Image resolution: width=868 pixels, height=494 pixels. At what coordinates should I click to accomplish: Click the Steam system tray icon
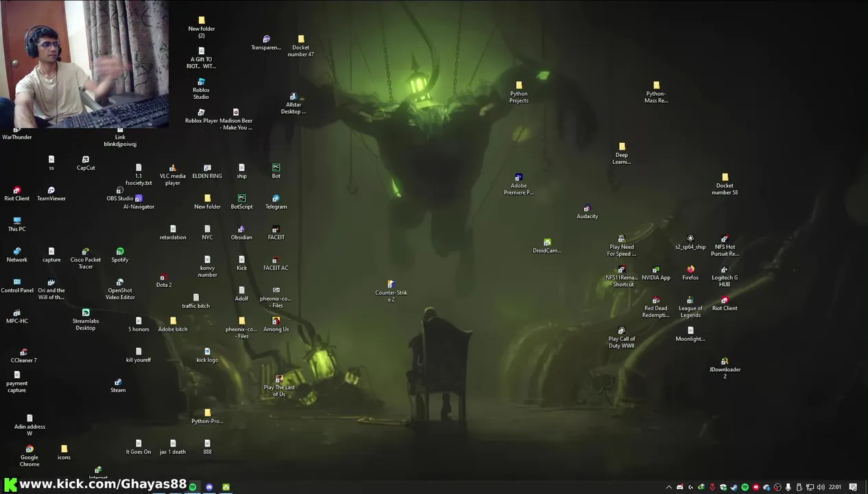coord(734,487)
